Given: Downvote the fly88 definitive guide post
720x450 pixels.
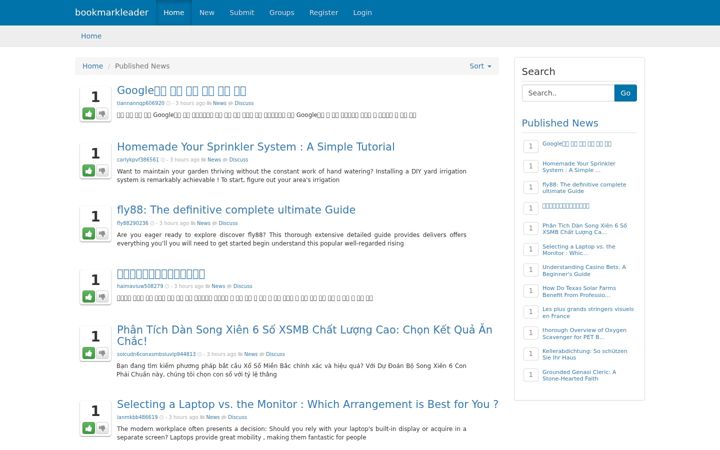Looking at the screenshot, I should 102,234.
